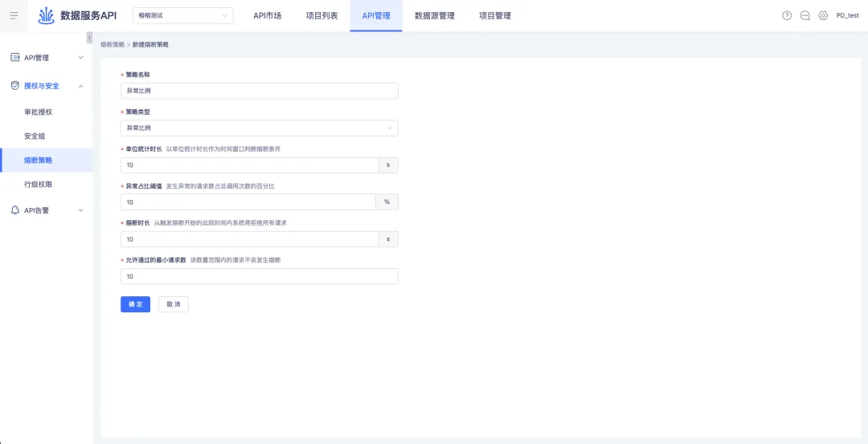This screenshot has width=868, height=444.
Task: Open the 策略类型 dropdown
Action: [259, 128]
